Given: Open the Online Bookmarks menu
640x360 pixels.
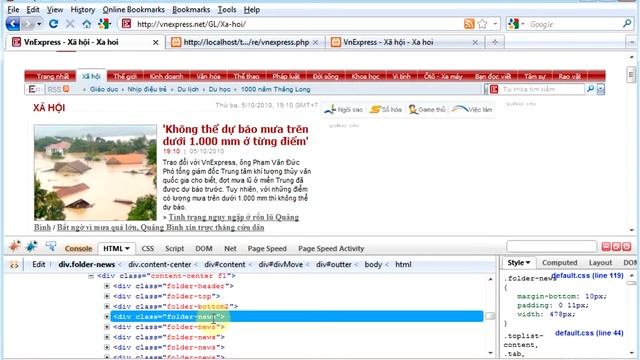Looking at the screenshot, I should pyautogui.click(x=134, y=9).
